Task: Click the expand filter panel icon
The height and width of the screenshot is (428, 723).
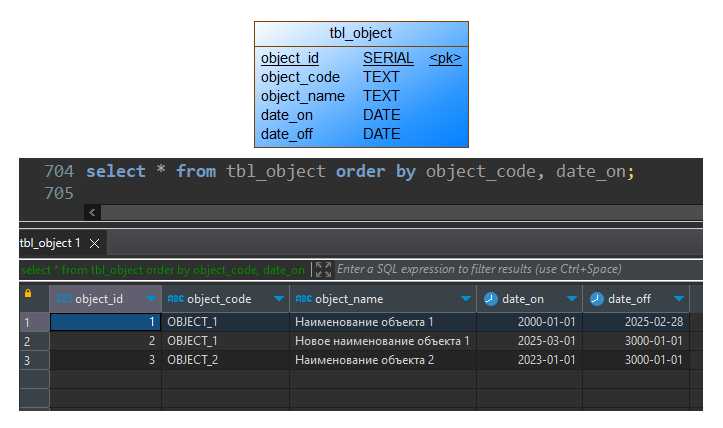Action: click(x=322, y=270)
